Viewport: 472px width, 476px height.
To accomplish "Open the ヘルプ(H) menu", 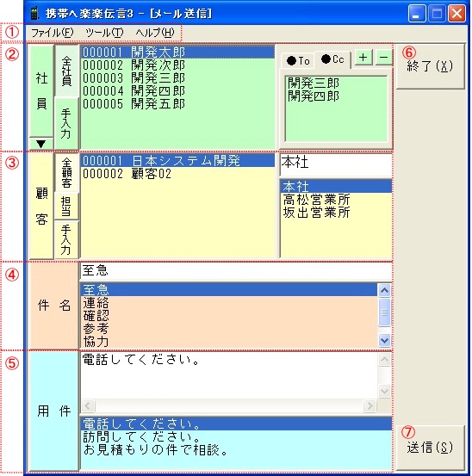I will [155, 33].
